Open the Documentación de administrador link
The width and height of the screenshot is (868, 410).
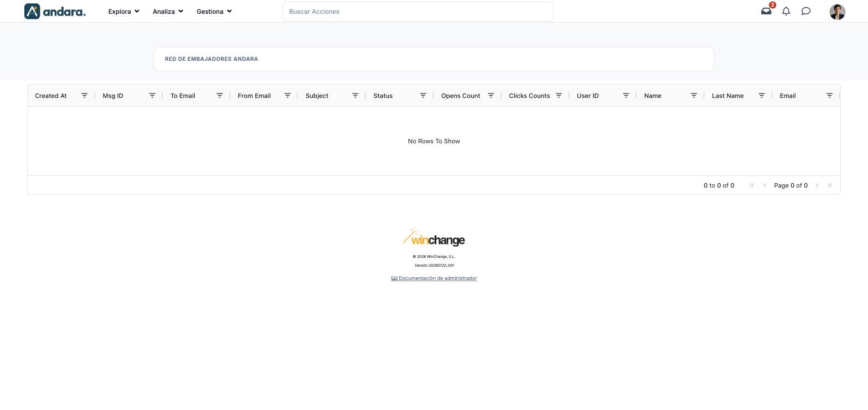(x=434, y=278)
